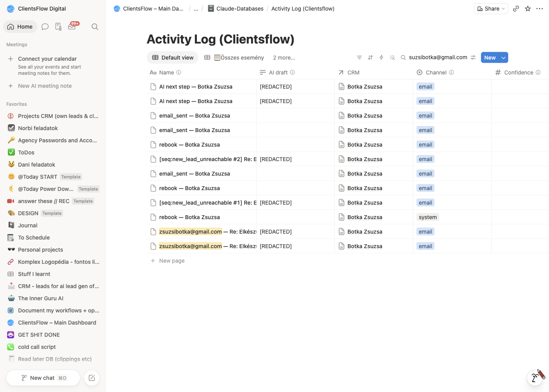Click info icon next to AI draft column
This screenshot has height=392, width=549.
tap(293, 73)
